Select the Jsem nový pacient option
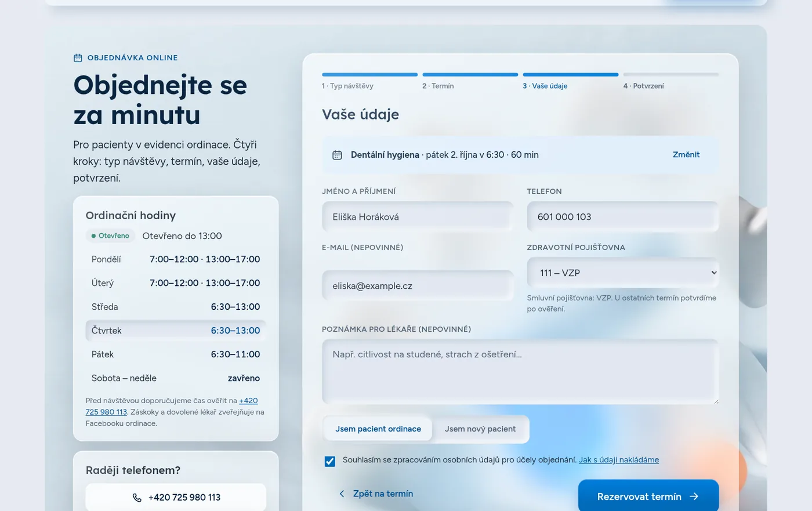This screenshot has width=812, height=511. click(x=480, y=429)
